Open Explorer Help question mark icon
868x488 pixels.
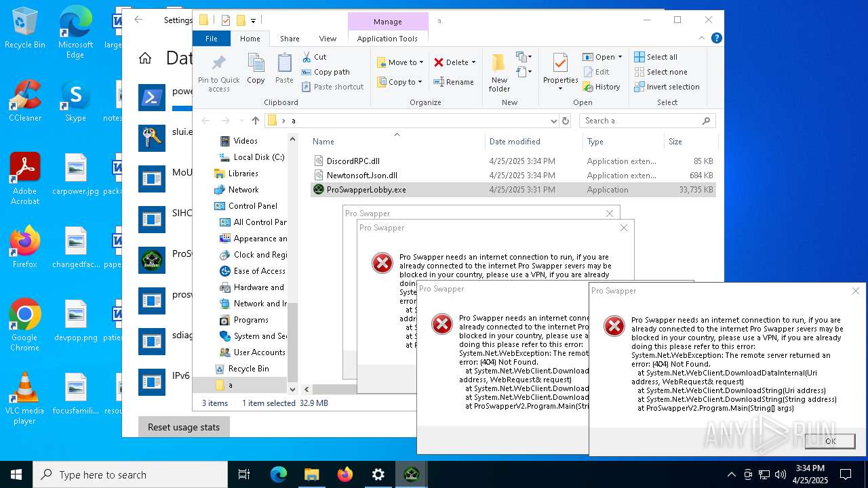[716, 39]
